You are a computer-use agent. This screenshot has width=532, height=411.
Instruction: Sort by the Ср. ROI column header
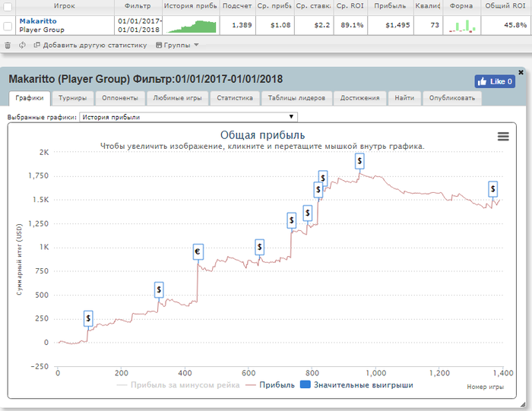point(350,6)
